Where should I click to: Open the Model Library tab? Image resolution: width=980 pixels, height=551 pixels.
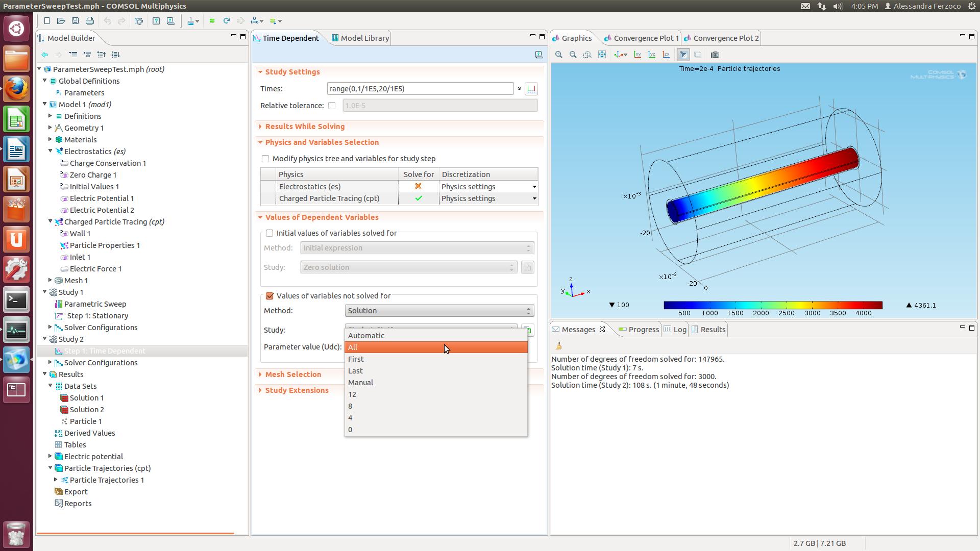[364, 38]
